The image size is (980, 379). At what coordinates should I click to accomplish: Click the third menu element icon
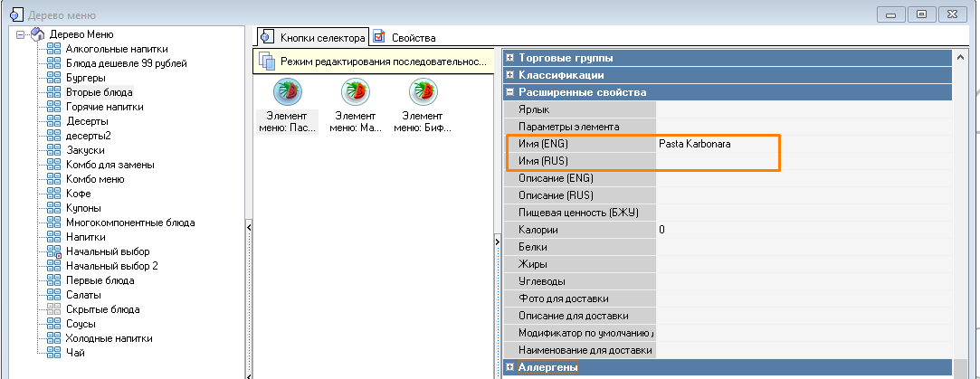[x=423, y=91]
